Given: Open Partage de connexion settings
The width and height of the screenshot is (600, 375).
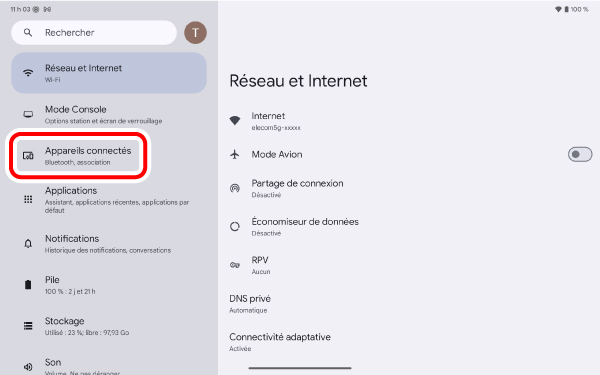Looking at the screenshot, I should tap(409, 188).
